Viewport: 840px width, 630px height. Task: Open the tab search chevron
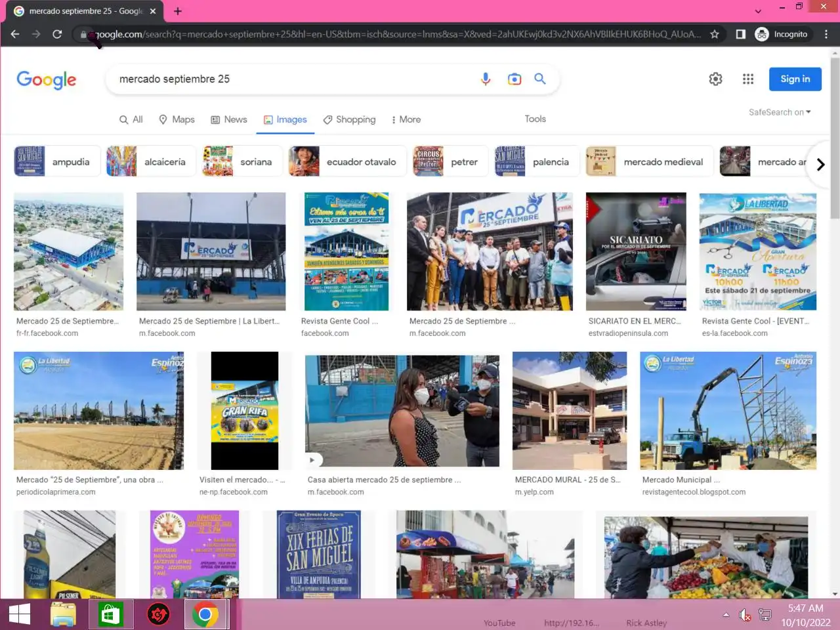758,11
